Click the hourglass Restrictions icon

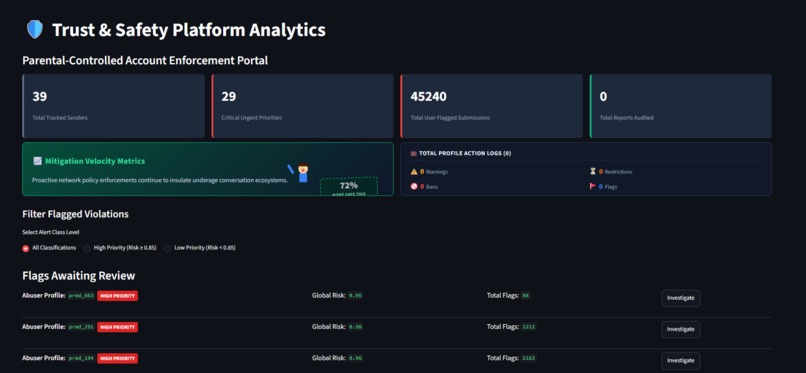(593, 172)
